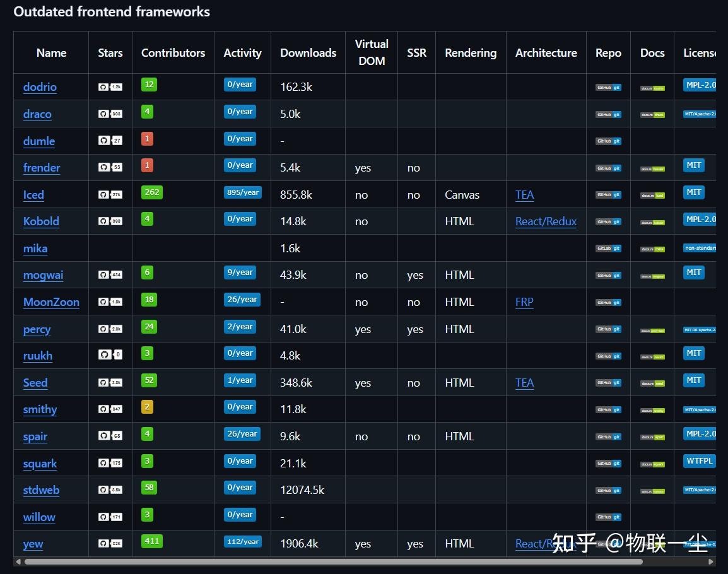Follow the FRP link in the MoonZoon row
Screen dimensions: 728x574
pos(524,302)
